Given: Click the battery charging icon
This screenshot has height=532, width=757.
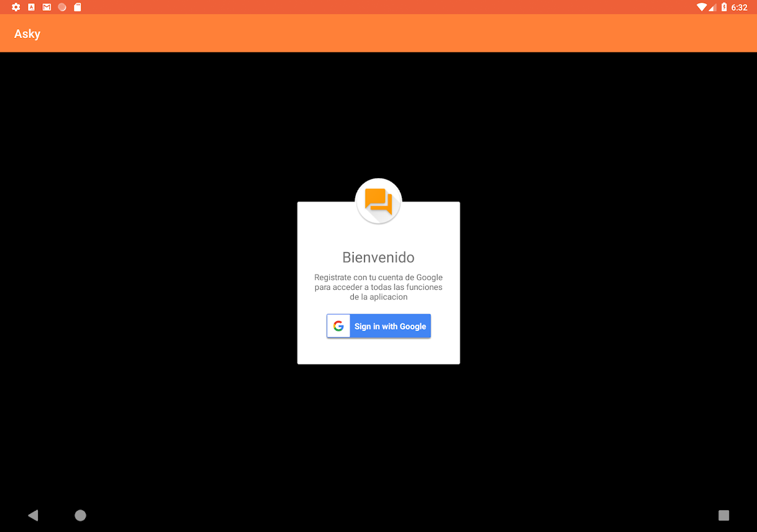Looking at the screenshot, I should click(724, 7).
